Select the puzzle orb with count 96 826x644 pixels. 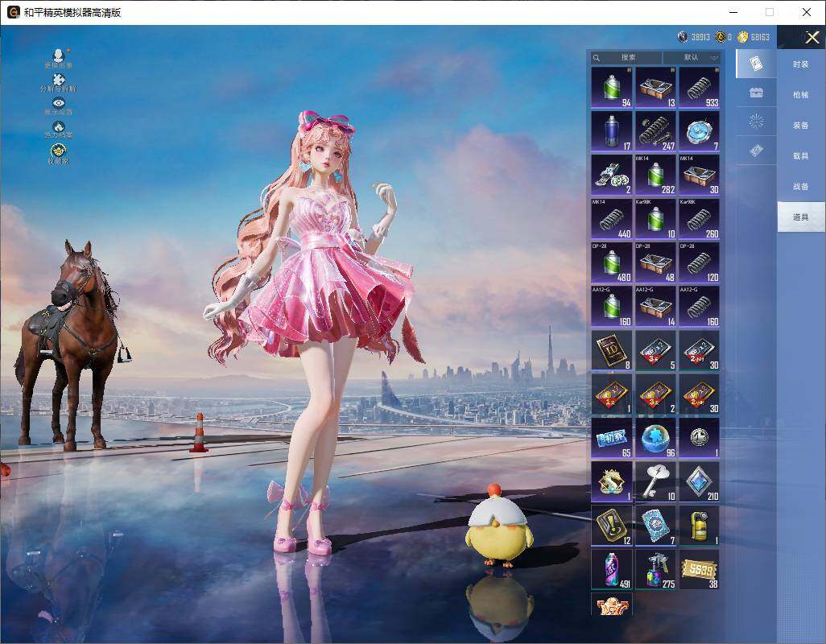coord(655,438)
